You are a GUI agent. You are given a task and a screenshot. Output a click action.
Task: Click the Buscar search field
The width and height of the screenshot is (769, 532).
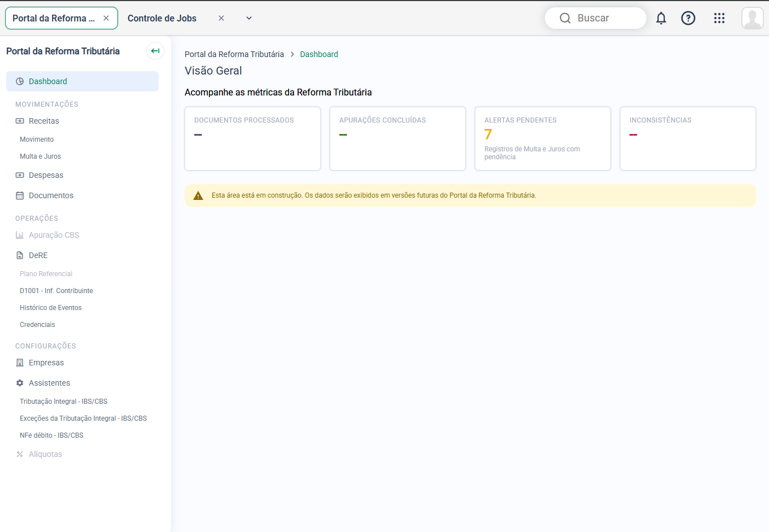click(596, 18)
